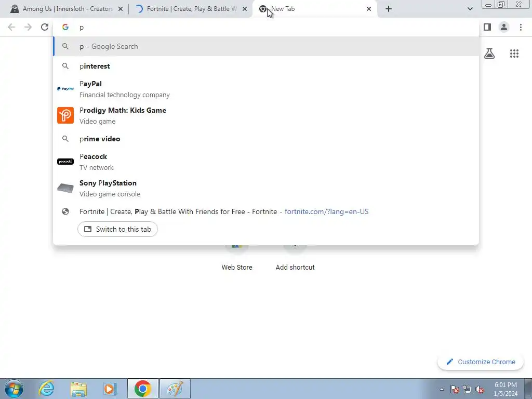Select Peacock TV network suggestion

click(266, 162)
